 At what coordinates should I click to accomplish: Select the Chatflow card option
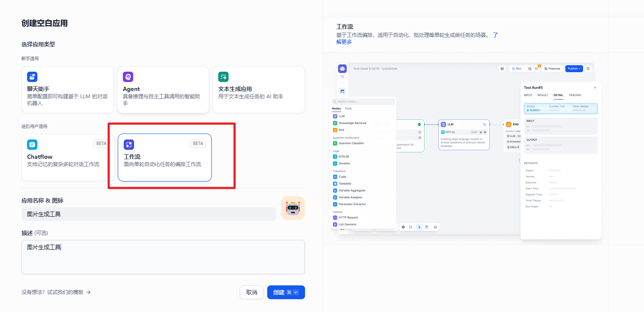coord(67,158)
